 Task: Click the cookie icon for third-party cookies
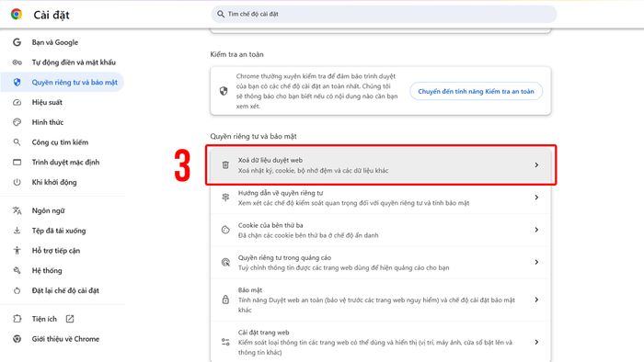[225, 230]
